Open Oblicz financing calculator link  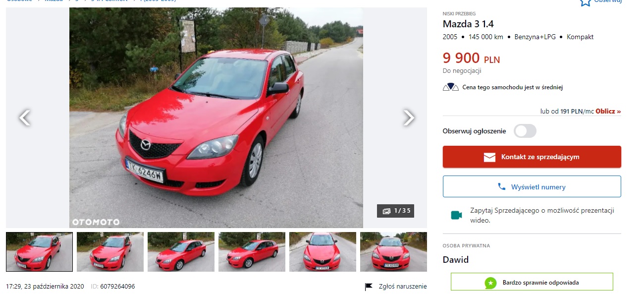(x=608, y=112)
